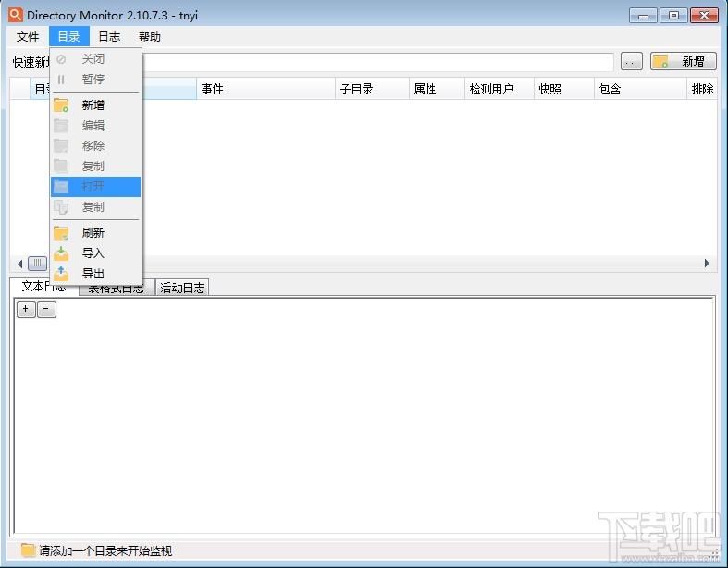Click the horizontal scrollbar thumb
This screenshot has width=728, height=568.
coord(37,264)
